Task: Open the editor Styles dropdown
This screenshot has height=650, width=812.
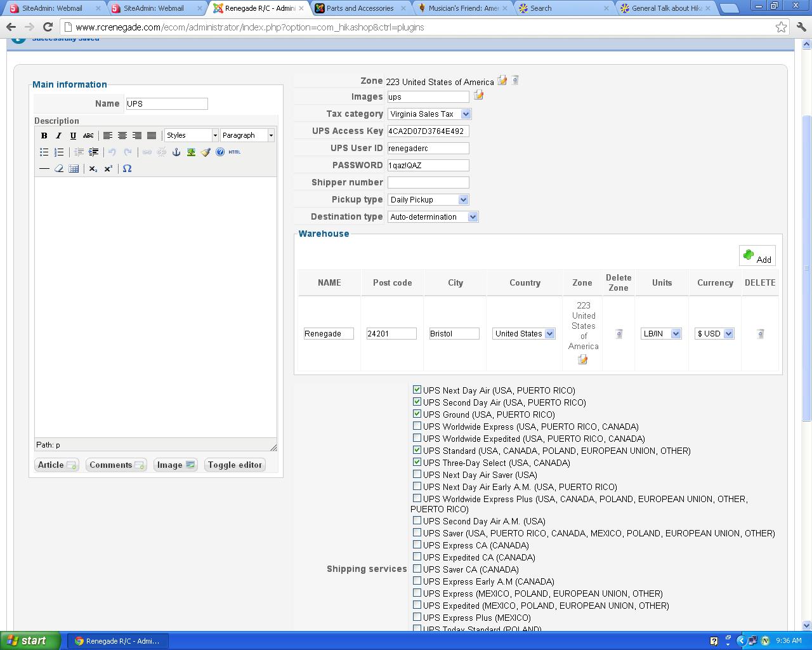Action: click(191, 135)
